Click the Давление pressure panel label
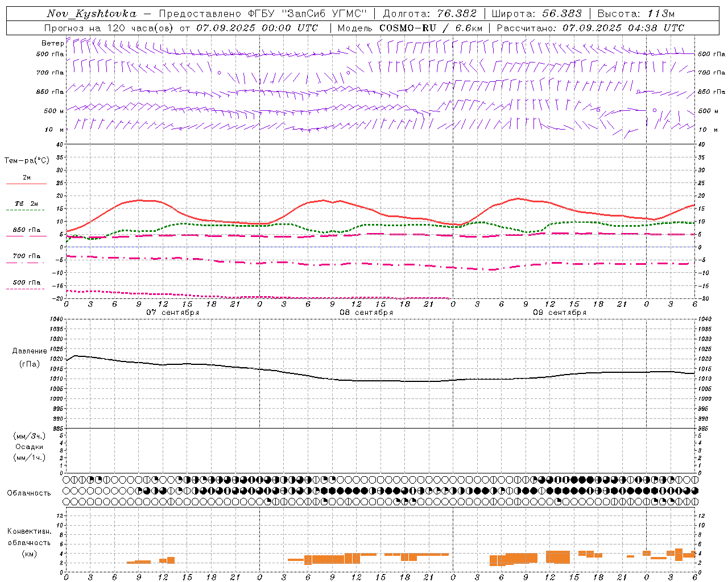The width and height of the screenshot is (728, 582). tap(30, 351)
